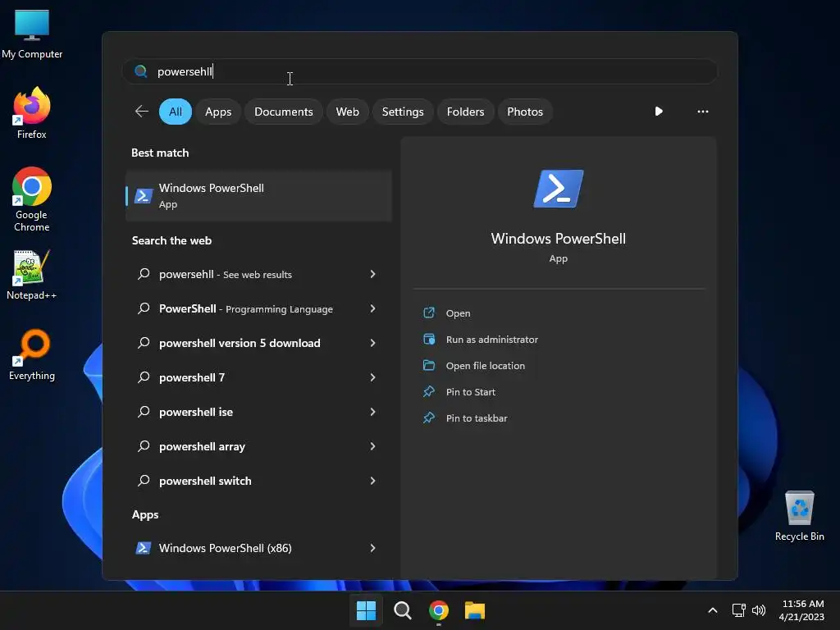Click the 'Open' text in the preview pane

pyautogui.click(x=458, y=313)
